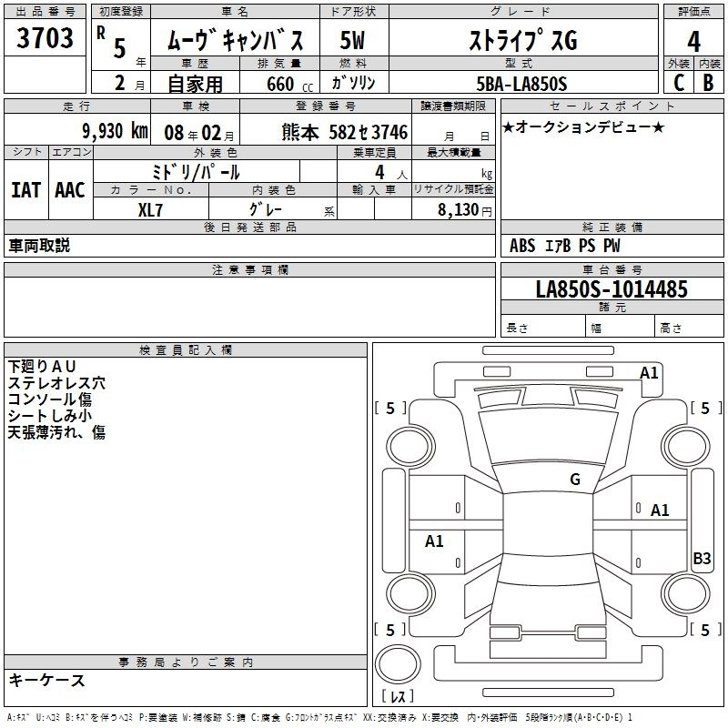The width and height of the screenshot is (728, 728).
Task: Click the 走行 header
Action: [77, 106]
